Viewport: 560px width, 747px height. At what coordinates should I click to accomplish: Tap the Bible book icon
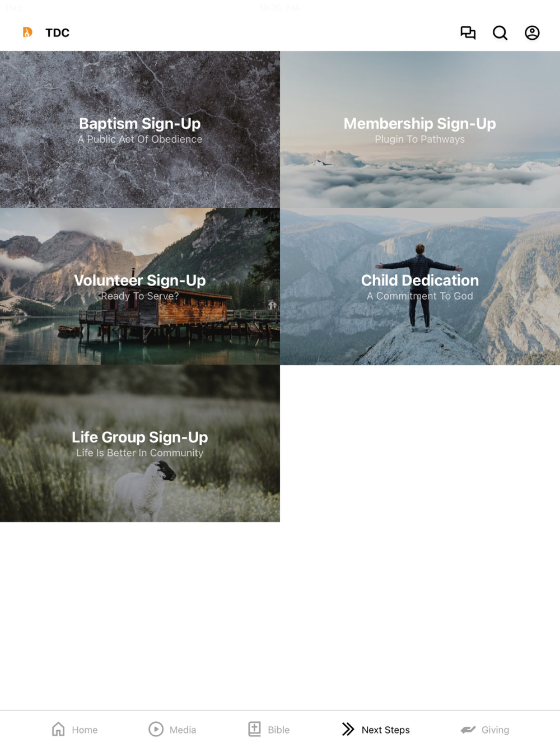tap(254, 729)
